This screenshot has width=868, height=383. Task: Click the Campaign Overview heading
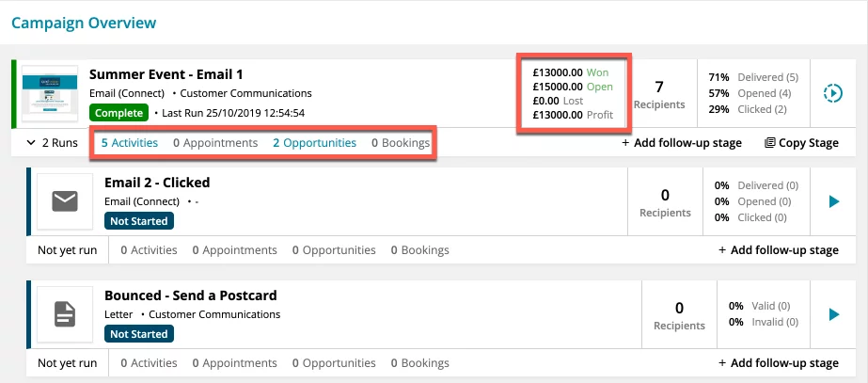(x=84, y=24)
